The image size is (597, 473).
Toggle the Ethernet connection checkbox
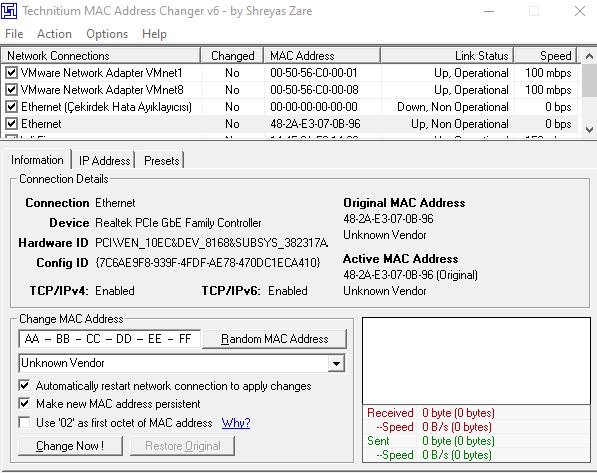11,124
